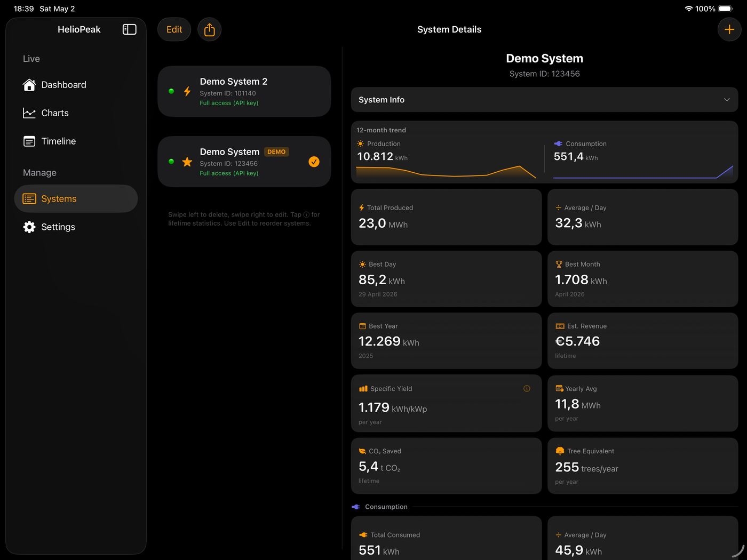Image resolution: width=747 pixels, height=560 pixels.
Task: Click the Tree Equivalent tree icon
Action: (560, 451)
